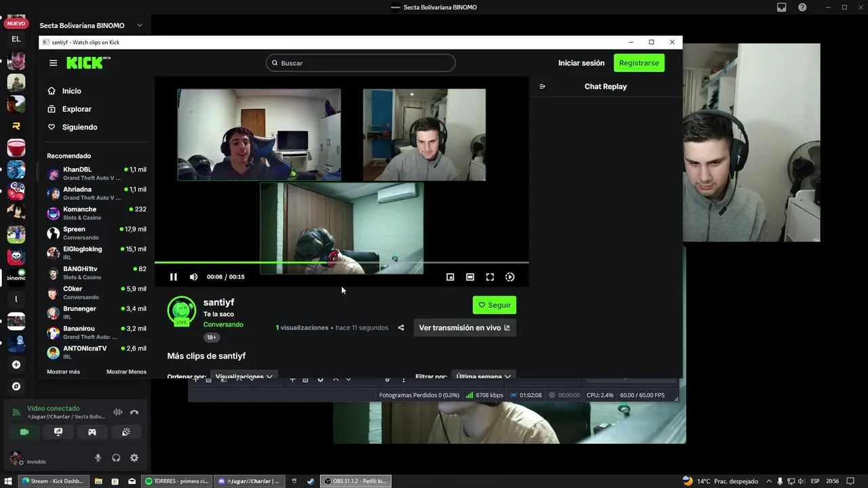
Task: Open File Explorer from taskbar
Action: tap(98, 481)
